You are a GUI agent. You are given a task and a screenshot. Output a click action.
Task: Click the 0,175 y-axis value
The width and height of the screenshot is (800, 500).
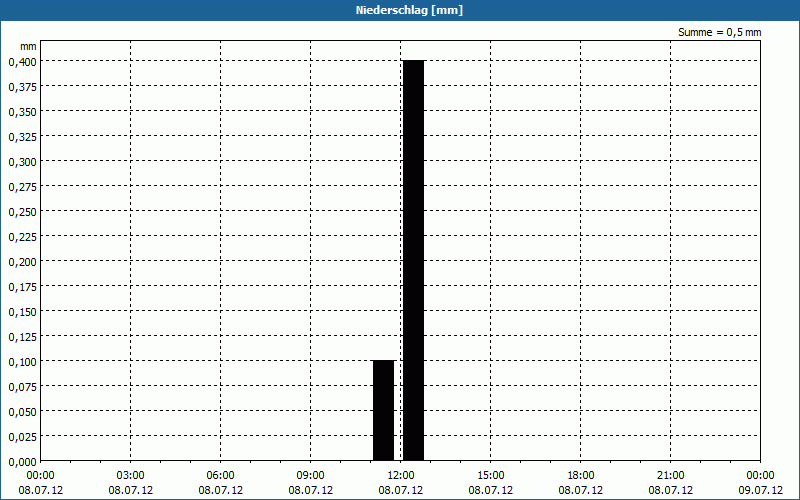tap(22, 287)
